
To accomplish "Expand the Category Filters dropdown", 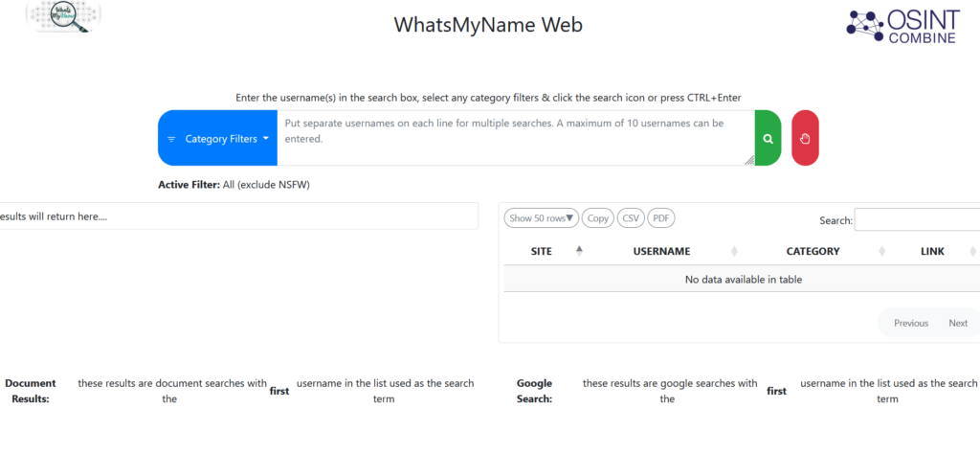I will pos(217,138).
